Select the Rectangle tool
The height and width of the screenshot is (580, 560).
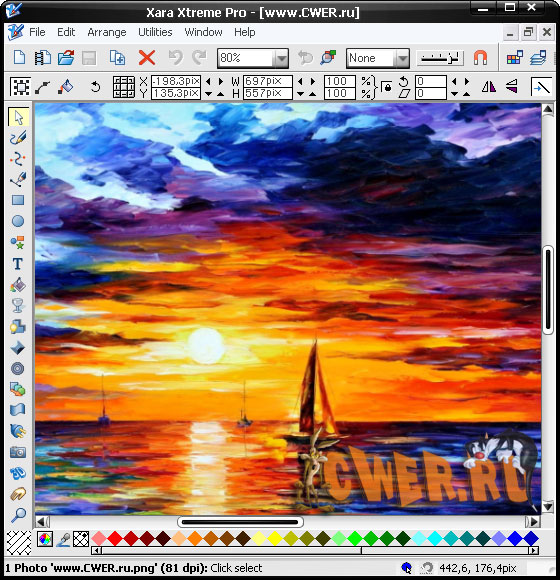(x=18, y=200)
